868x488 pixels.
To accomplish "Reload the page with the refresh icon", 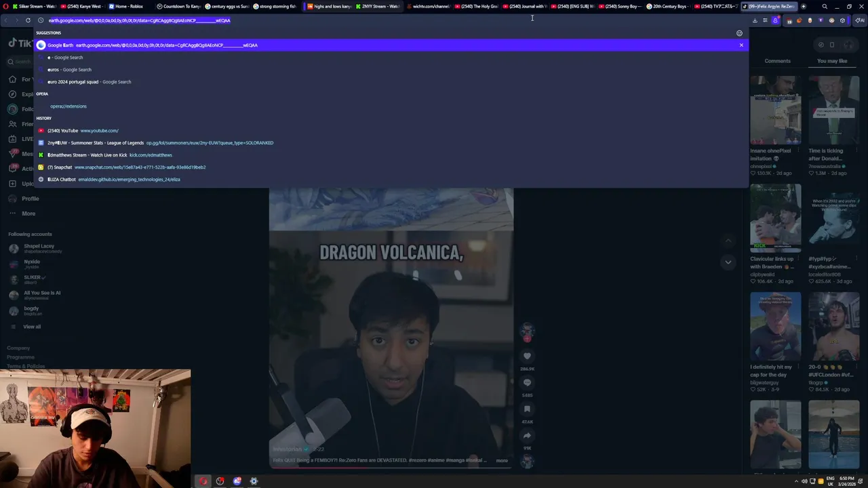I will click(x=28, y=20).
